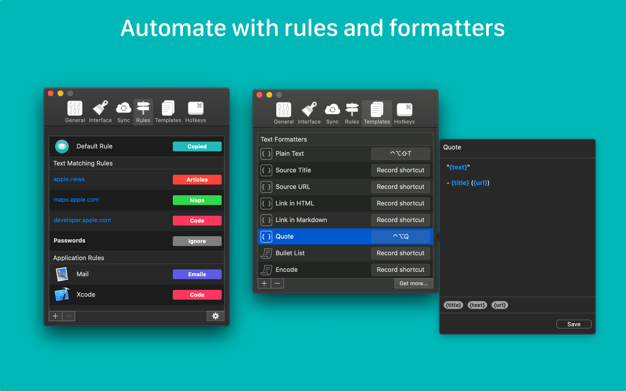
Task: Open General tab in Rules window
Action: click(75, 112)
